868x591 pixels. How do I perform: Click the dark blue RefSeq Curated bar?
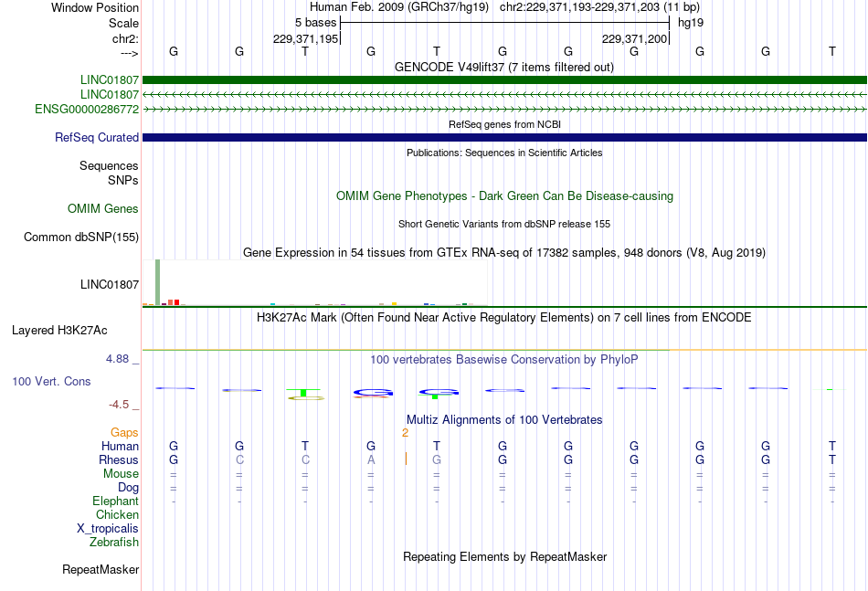pyautogui.click(x=504, y=137)
